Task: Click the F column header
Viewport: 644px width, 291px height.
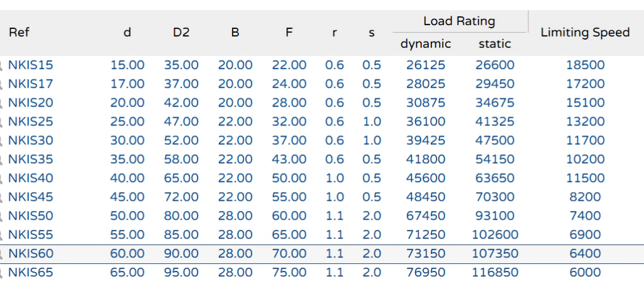Action: tap(289, 32)
